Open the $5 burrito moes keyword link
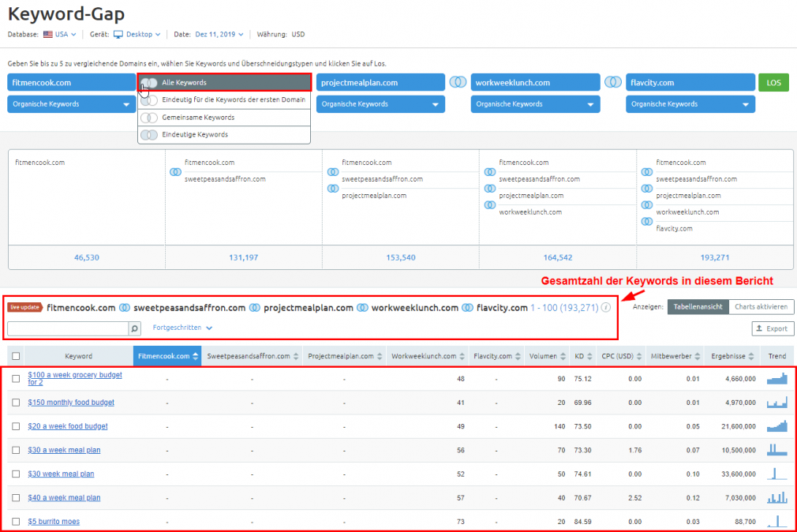 click(x=54, y=521)
